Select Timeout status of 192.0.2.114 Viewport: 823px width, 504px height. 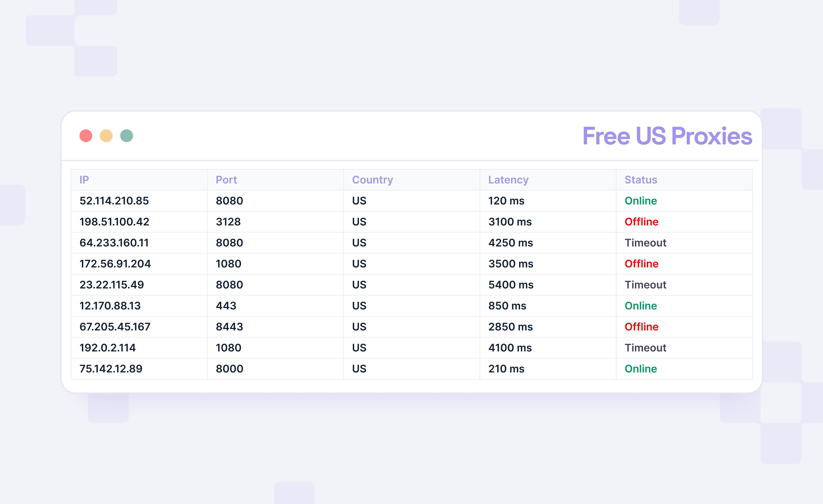[x=645, y=348]
